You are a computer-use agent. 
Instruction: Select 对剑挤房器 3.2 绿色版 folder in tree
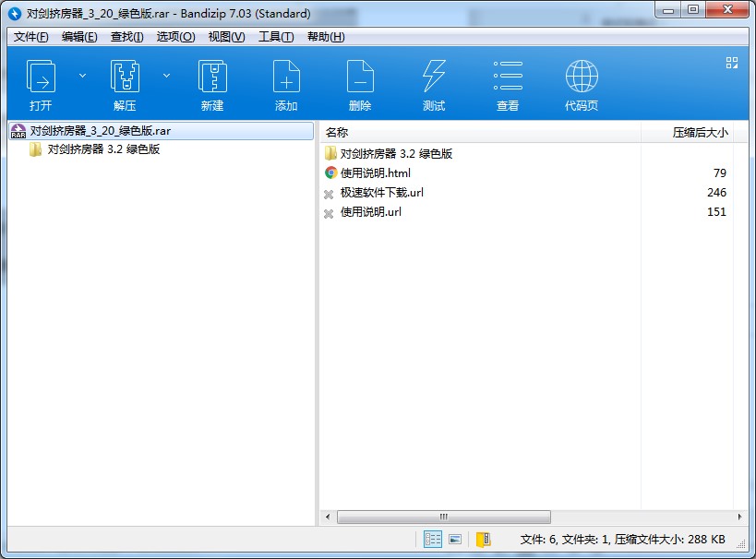tap(103, 149)
